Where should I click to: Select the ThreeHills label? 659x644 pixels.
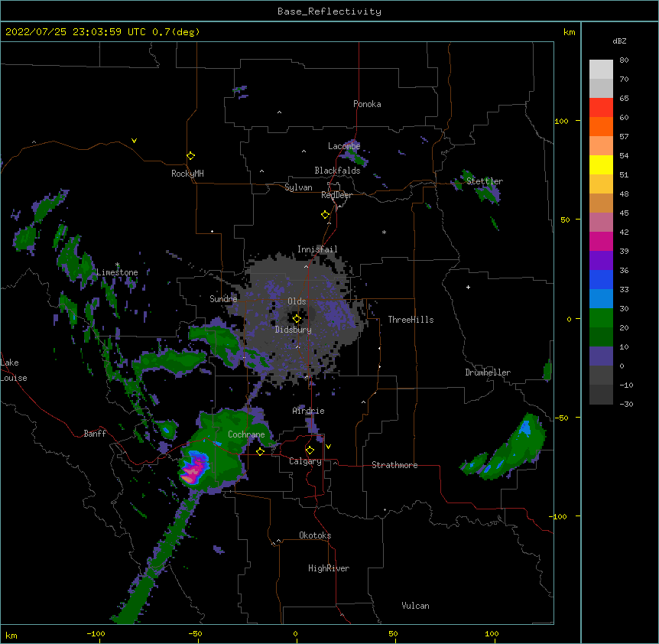pos(411,320)
